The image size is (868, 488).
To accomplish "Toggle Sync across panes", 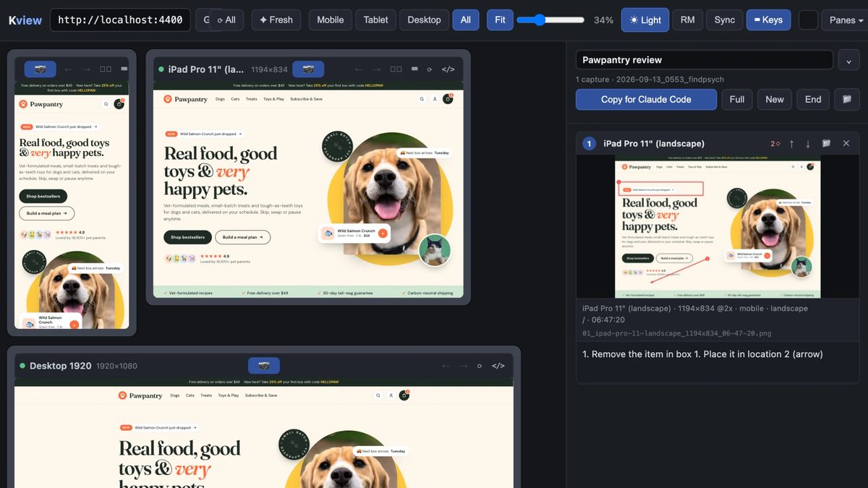I will click(724, 20).
